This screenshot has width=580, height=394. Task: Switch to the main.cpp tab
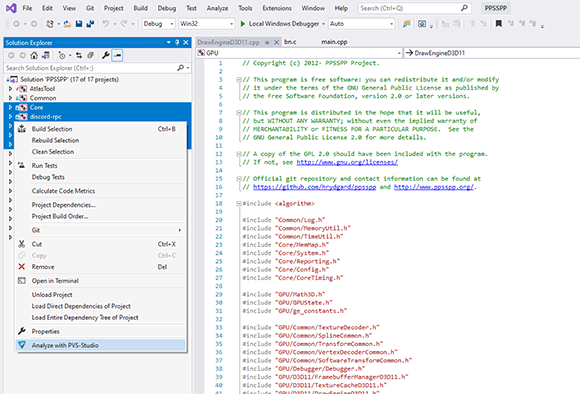click(x=334, y=42)
